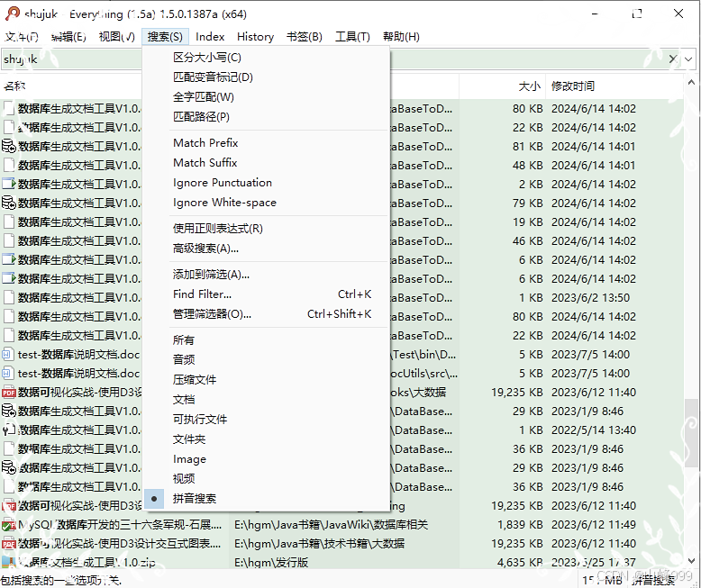
Task: Click the 拼音搜索 status bar indicator
Action: (x=653, y=580)
